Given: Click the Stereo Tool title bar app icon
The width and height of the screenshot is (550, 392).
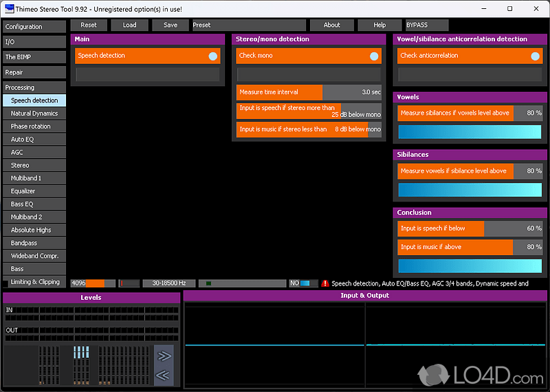Looking at the screenshot, I should (x=10, y=9).
